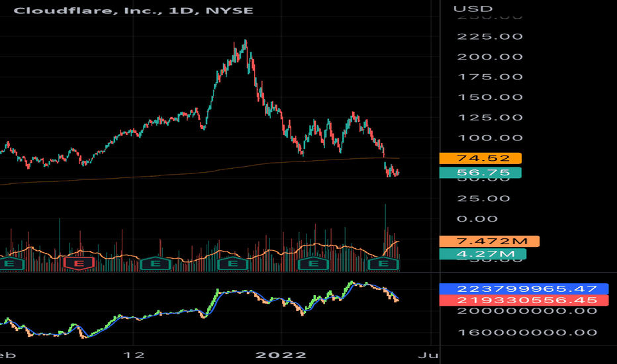Viewport: 617px width, 364px height.
Task: Click the latest earnings E marker below the volume spike
Action: [x=383, y=263]
